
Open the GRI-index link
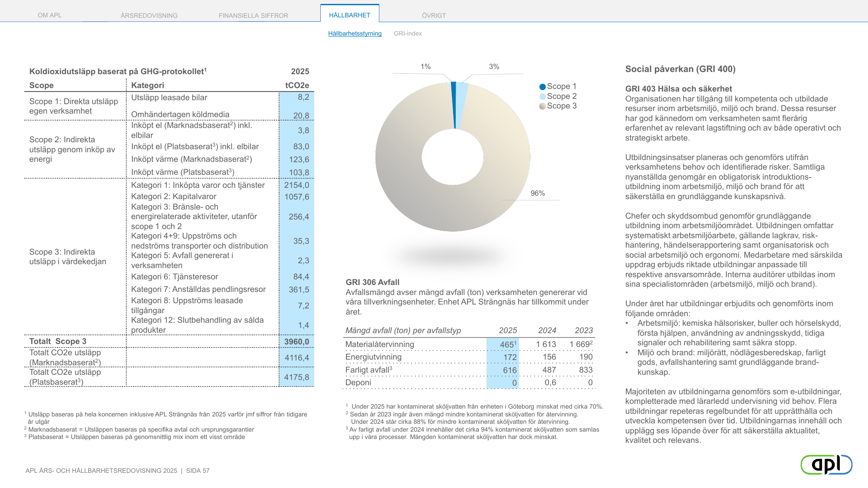point(408,33)
